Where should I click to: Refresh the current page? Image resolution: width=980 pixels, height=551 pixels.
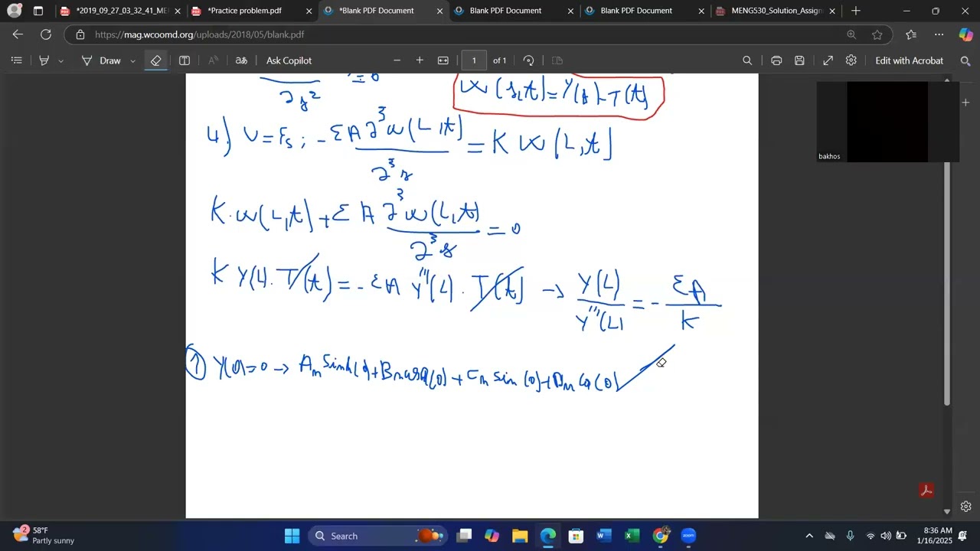tap(46, 34)
